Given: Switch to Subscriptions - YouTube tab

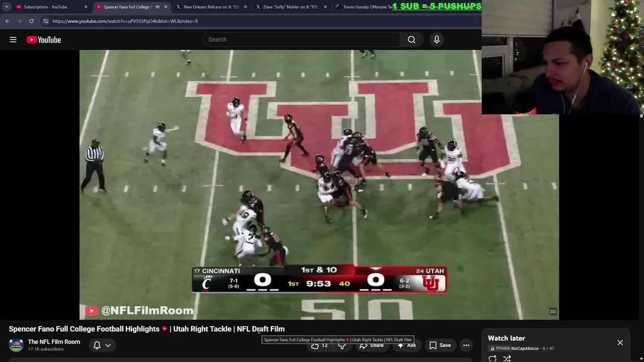Looking at the screenshot, I should [50, 7].
